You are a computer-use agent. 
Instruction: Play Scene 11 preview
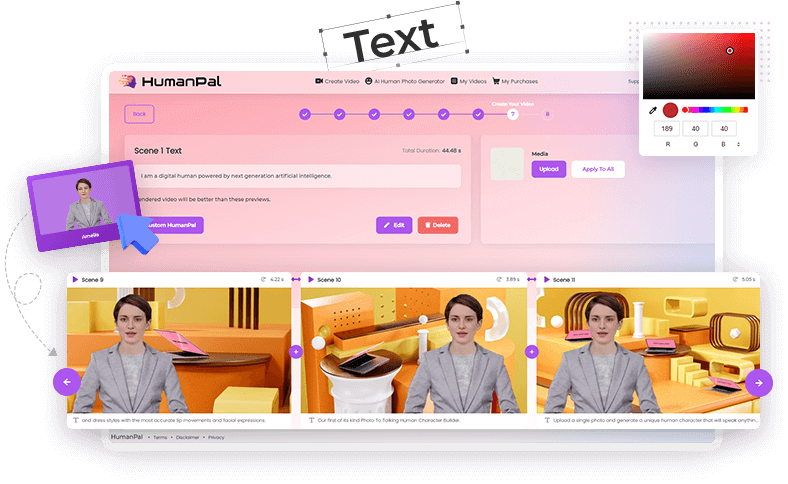pyautogui.click(x=546, y=279)
